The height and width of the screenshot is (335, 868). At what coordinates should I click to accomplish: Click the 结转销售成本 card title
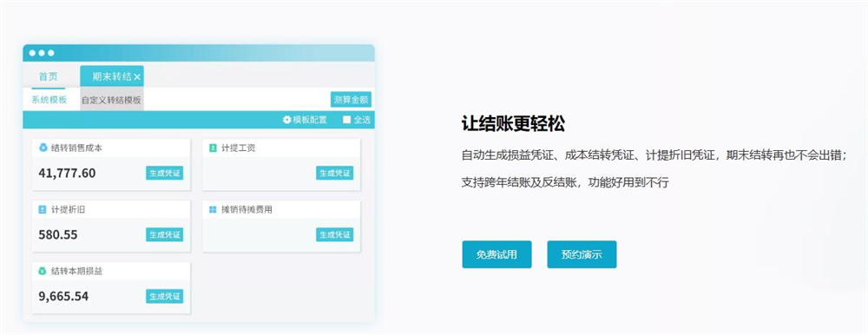coord(76,148)
